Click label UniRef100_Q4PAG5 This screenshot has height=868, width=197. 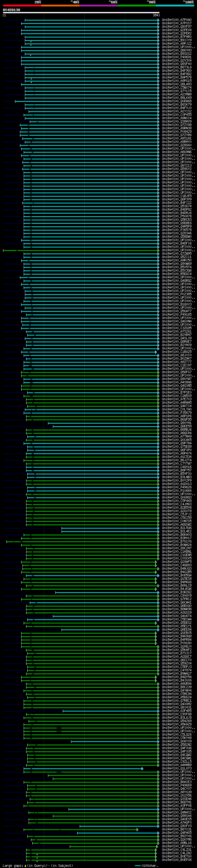pos(176,832)
